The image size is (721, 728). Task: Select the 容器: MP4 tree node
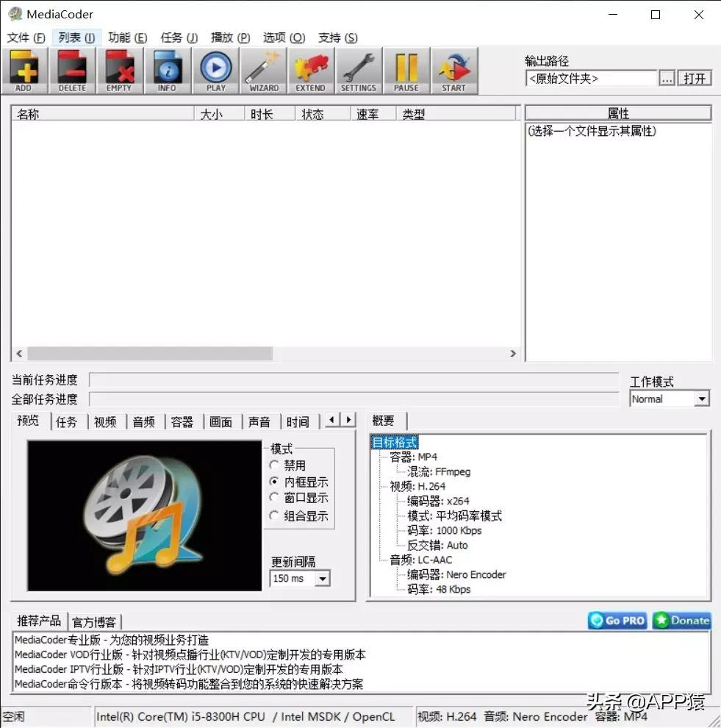[413, 457]
